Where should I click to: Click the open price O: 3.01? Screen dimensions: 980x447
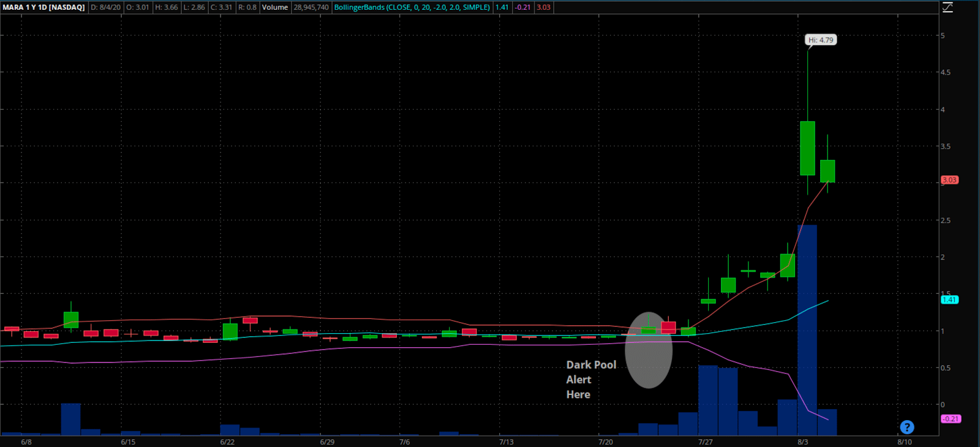click(138, 7)
